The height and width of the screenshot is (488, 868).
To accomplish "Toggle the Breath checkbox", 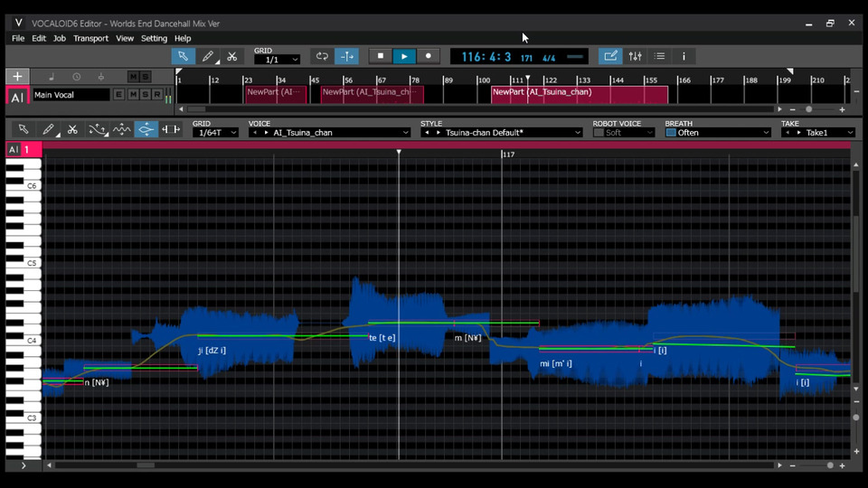I will [x=671, y=133].
